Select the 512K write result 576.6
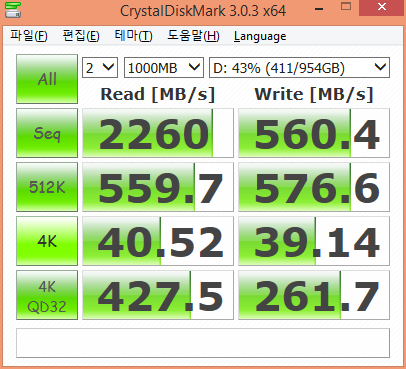The width and height of the screenshot is (406, 369). 314,187
